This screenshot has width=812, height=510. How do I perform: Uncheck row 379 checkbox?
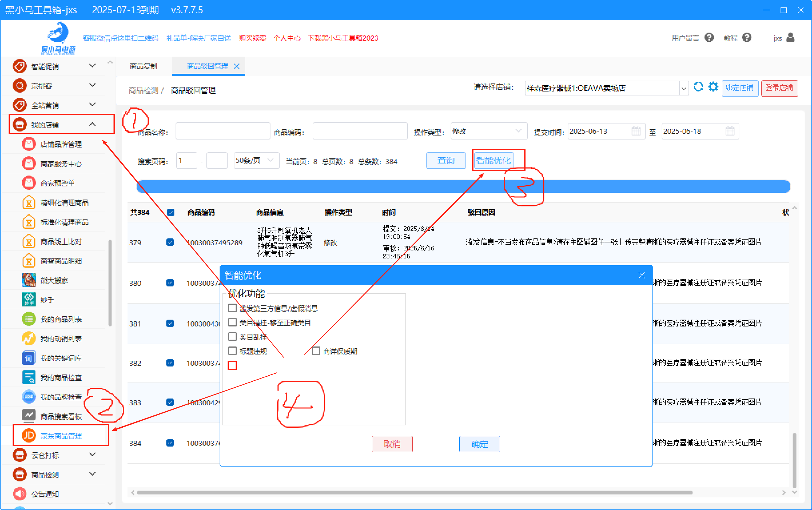pos(170,242)
